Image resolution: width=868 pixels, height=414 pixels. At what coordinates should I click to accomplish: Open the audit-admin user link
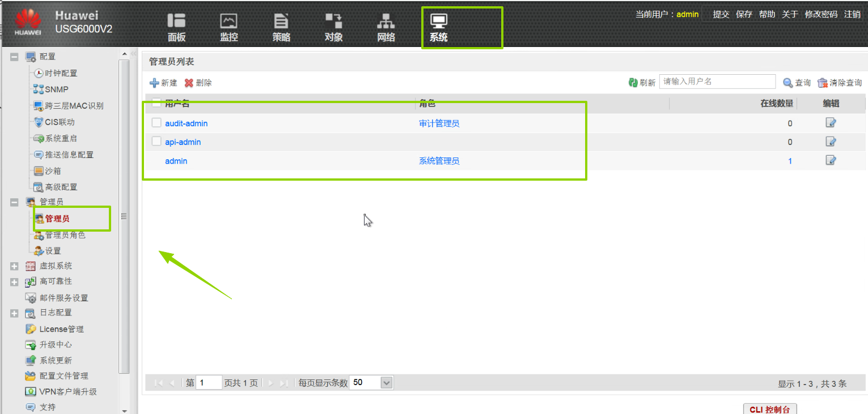(x=187, y=123)
